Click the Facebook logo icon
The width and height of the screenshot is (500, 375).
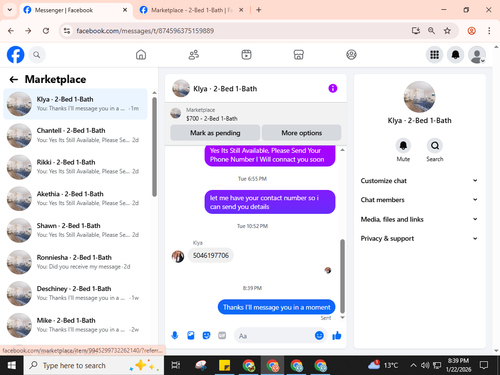click(15, 54)
